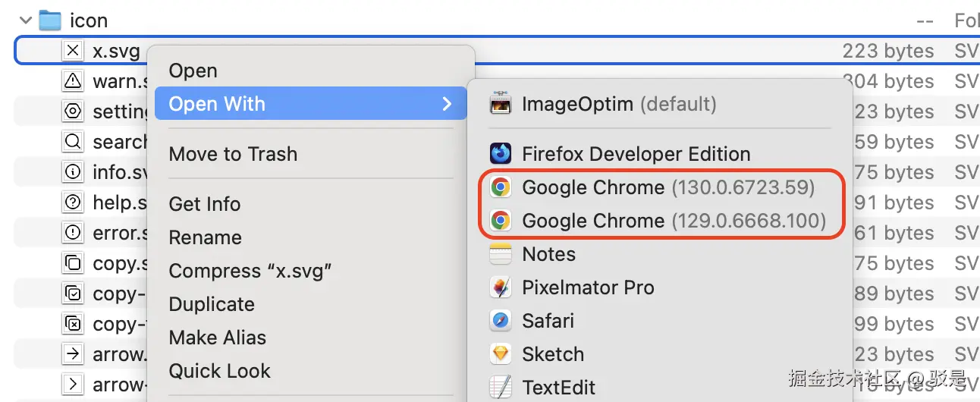
Task: Select Duplicate in the context menu
Action: pyautogui.click(x=212, y=304)
